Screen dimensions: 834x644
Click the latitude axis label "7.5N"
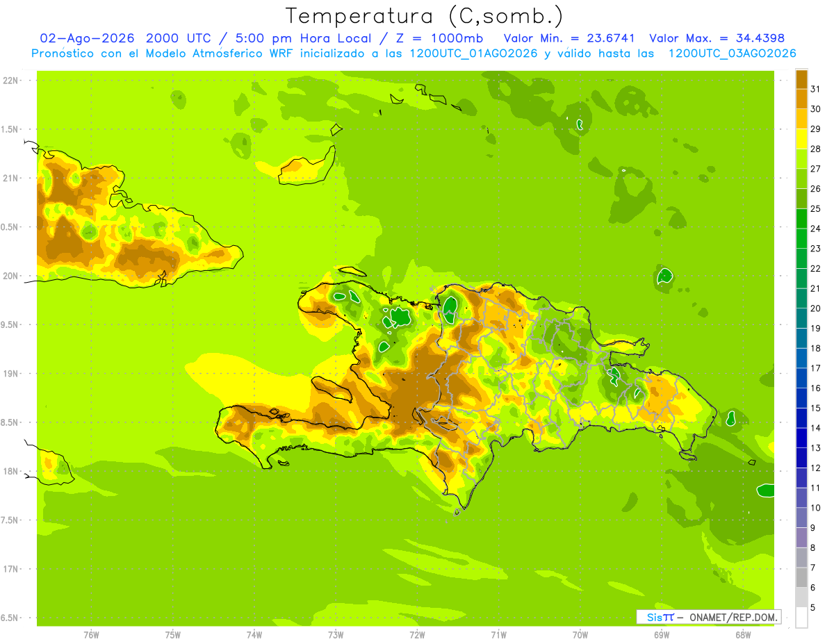pos(10,520)
